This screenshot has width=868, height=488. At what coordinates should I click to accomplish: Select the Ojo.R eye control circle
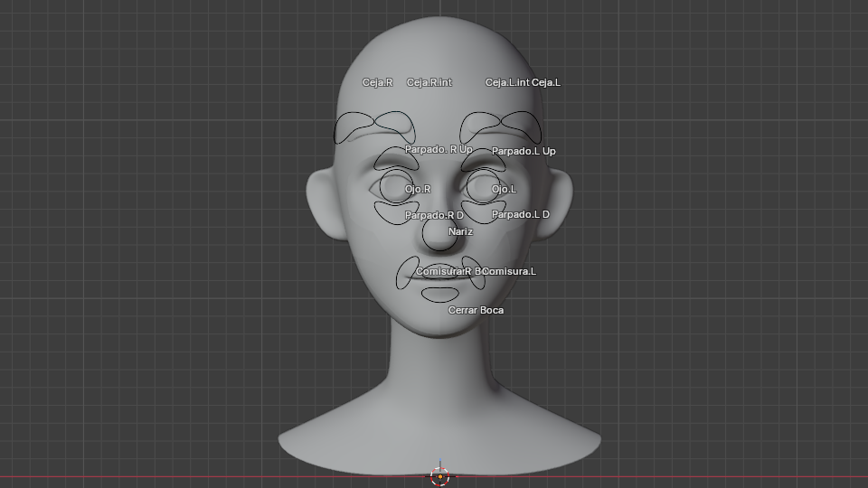tap(395, 187)
